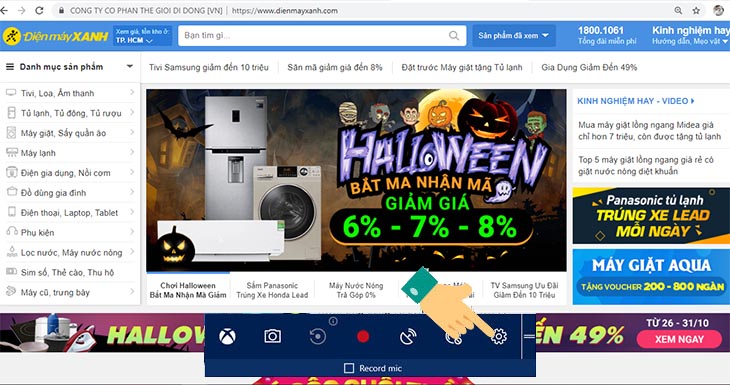Screen dimensions: 730x385
Task: Open 'Gia Dụng Giảm Đến 49%' link
Action: point(589,68)
